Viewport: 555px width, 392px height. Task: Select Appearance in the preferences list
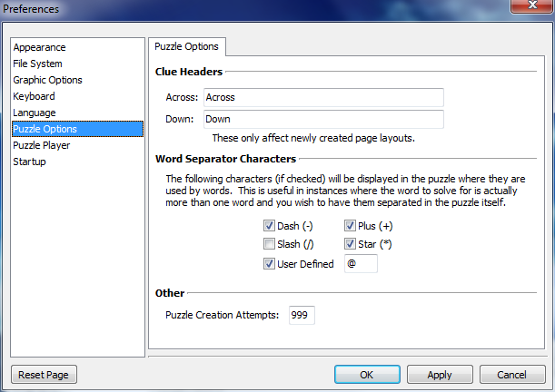(x=39, y=47)
